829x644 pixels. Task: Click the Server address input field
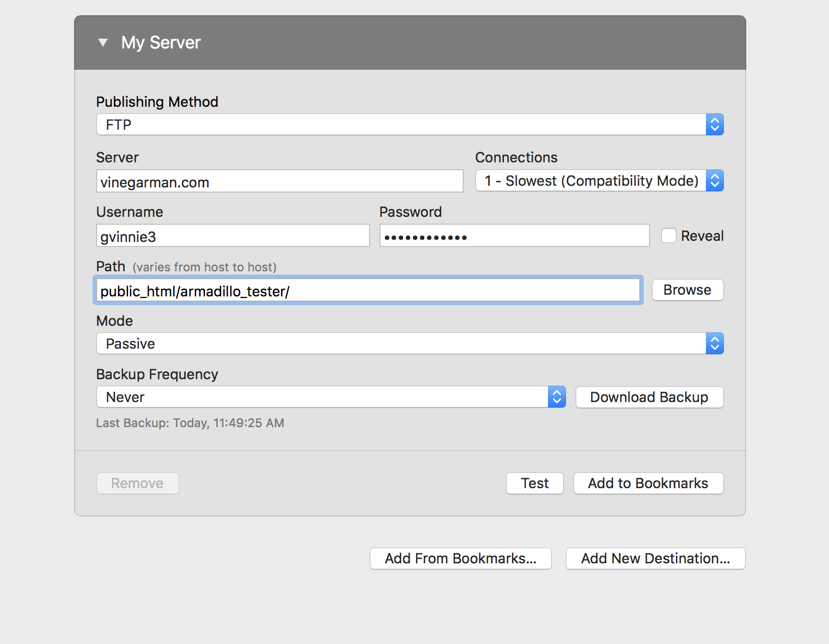279,181
